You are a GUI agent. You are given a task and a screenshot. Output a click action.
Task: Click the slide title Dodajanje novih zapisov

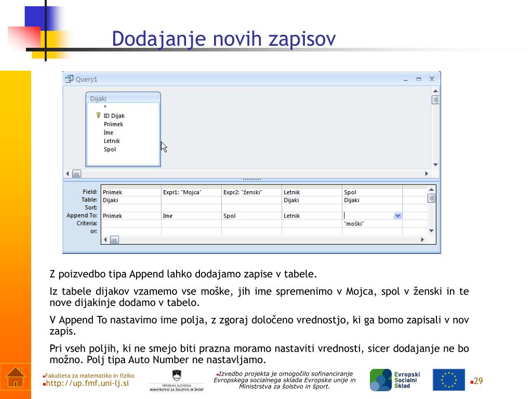223,38
